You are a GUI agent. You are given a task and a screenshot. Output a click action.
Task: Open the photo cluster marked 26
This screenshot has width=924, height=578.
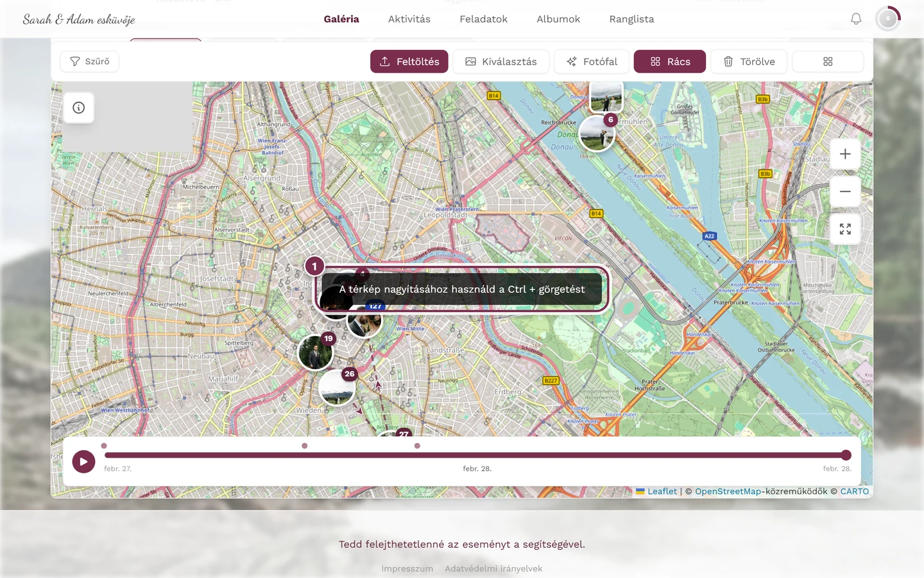point(337,388)
